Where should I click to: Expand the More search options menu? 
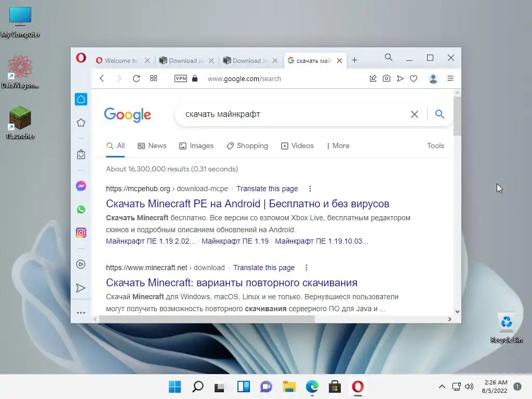338,146
